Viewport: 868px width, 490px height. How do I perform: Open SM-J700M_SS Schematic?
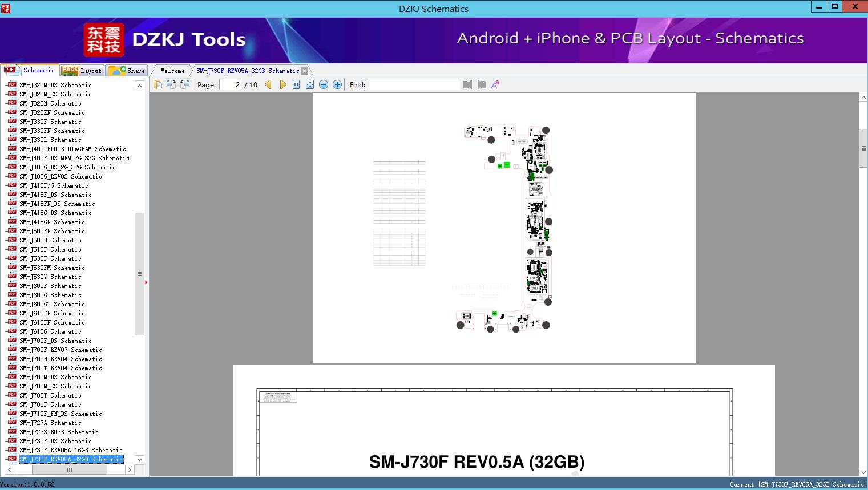[x=55, y=386]
